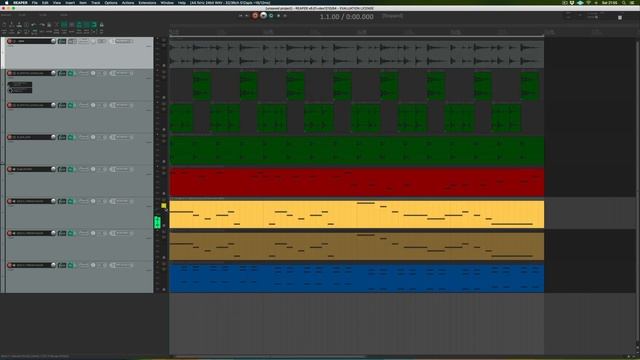Open the Help menu

coord(182,2)
